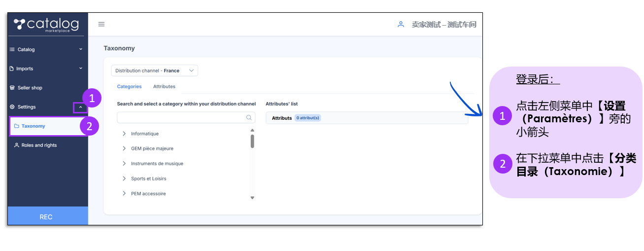Expand the Informatique category
The image size is (644, 251).
pos(124,134)
